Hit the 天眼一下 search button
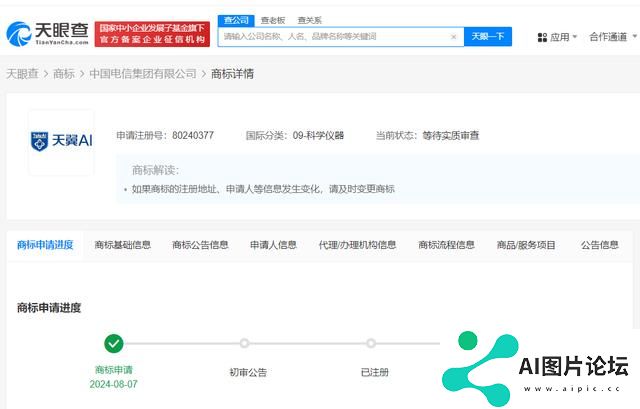Screen dimensions: 640x409 tap(488, 37)
